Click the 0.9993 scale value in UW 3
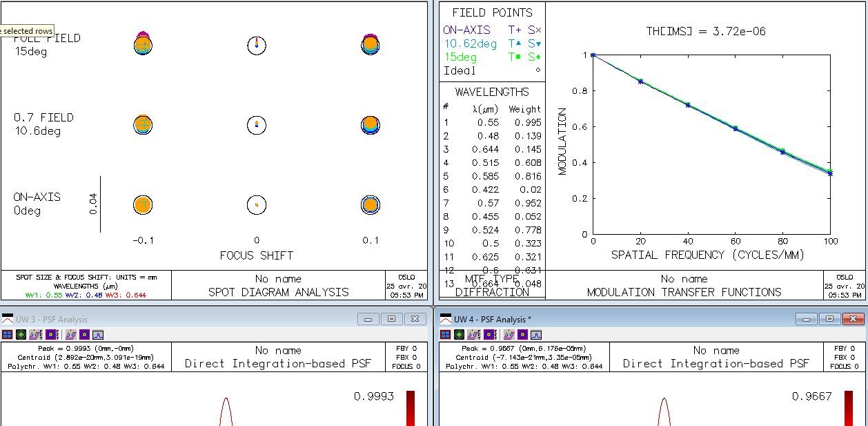This screenshot has width=868, height=426. point(373,396)
